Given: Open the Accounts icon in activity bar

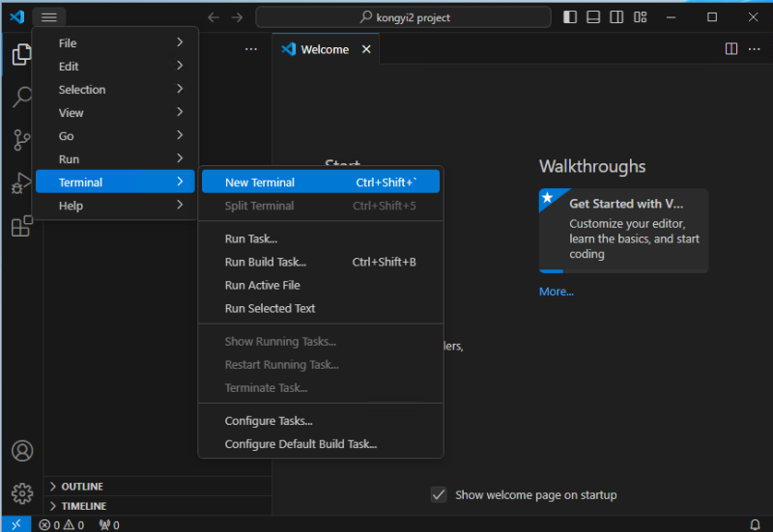Looking at the screenshot, I should 22,451.
